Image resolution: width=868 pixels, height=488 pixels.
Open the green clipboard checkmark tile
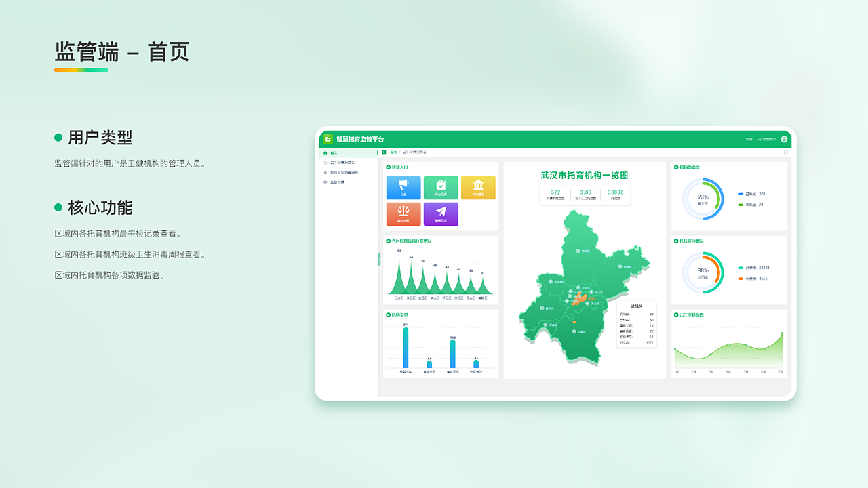click(441, 188)
